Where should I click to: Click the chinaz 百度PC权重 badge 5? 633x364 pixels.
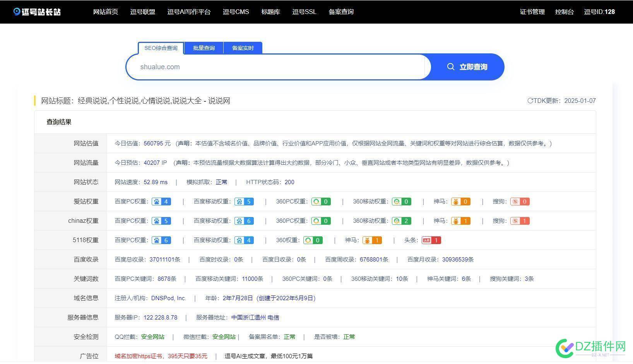tap(161, 221)
